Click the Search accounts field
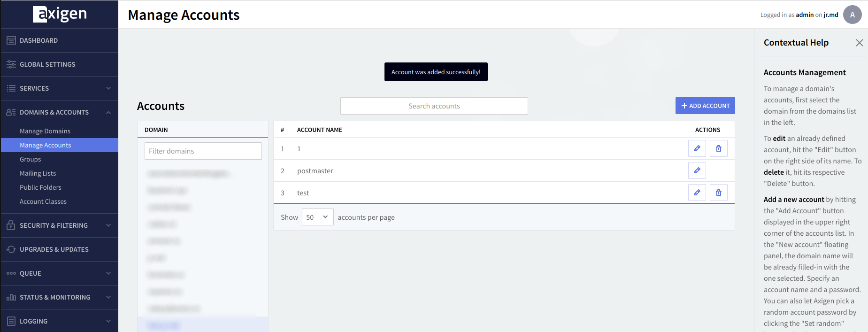 tap(434, 106)
